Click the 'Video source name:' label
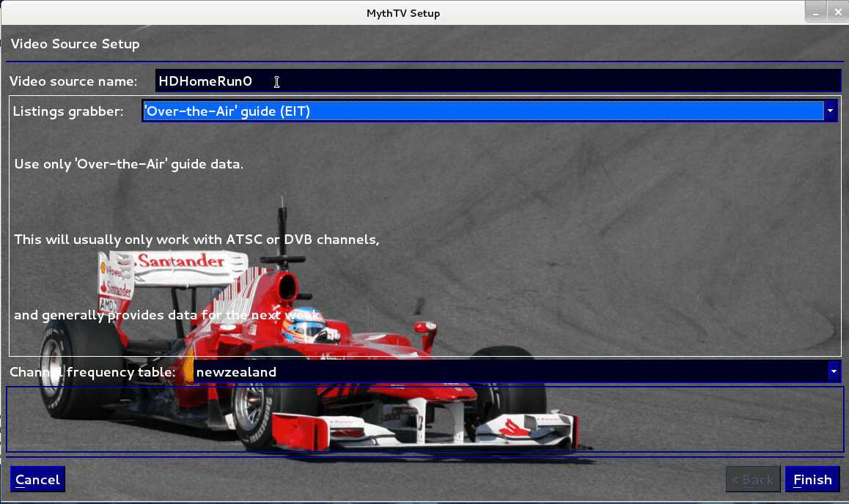This screenshot has height=504, width=849. 73,81
